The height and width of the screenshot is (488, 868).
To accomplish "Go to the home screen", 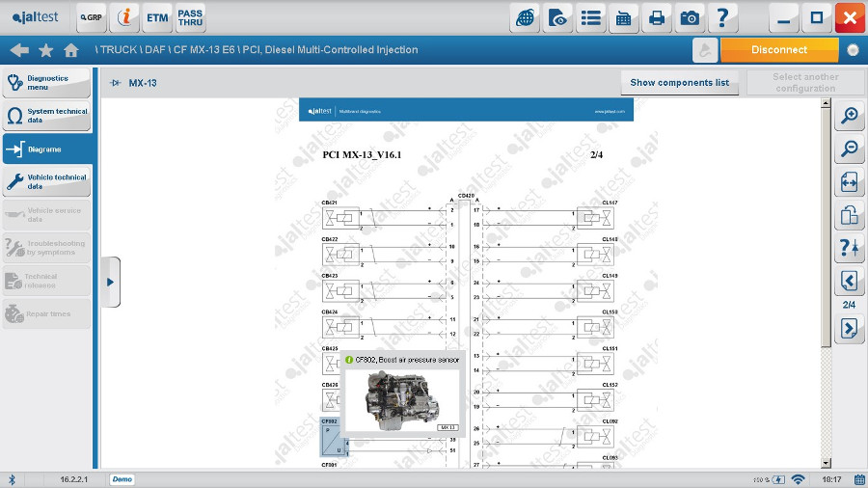I will point(70,50).
